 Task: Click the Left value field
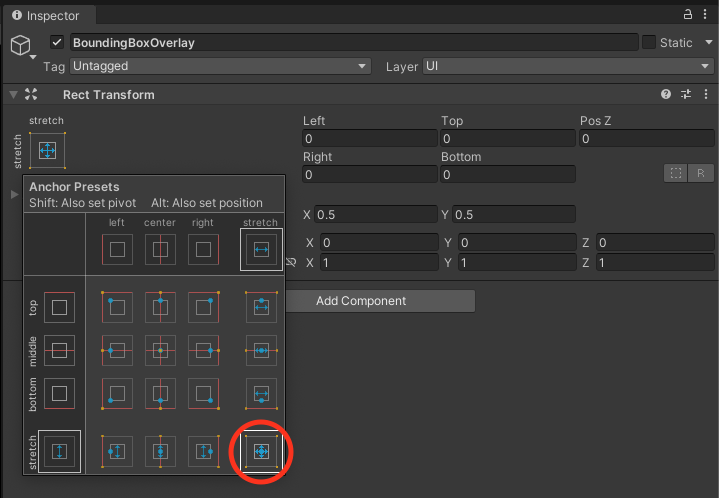[370, 138]
